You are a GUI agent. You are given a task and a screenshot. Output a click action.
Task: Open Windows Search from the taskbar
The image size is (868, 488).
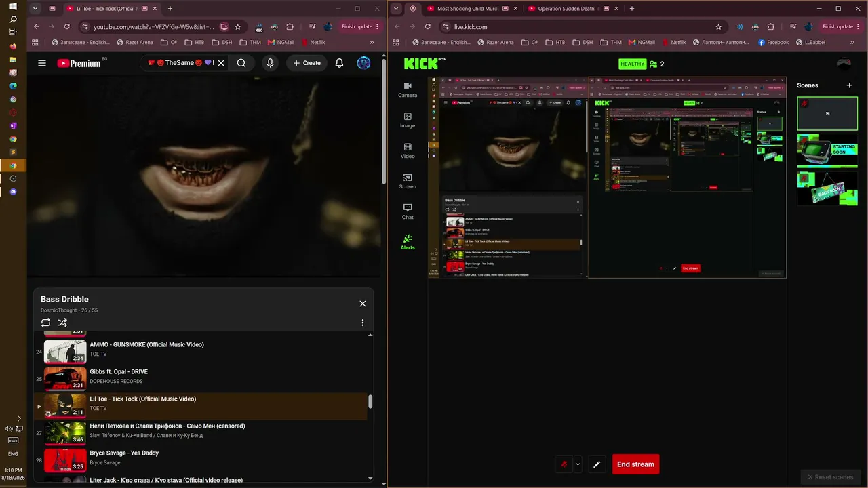(13, 20)
